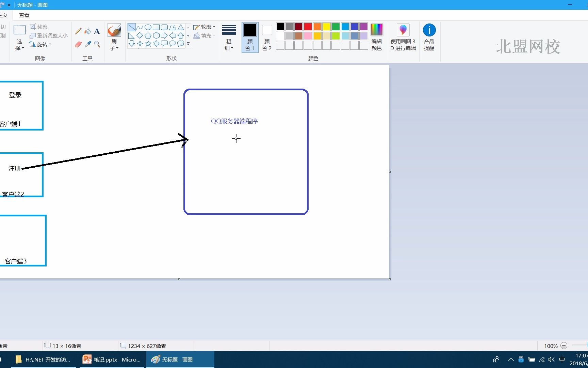Choose the Right arrow shape
Image resolution: width=588 pixels, height=368 pixels.
[x=164, y=35]
